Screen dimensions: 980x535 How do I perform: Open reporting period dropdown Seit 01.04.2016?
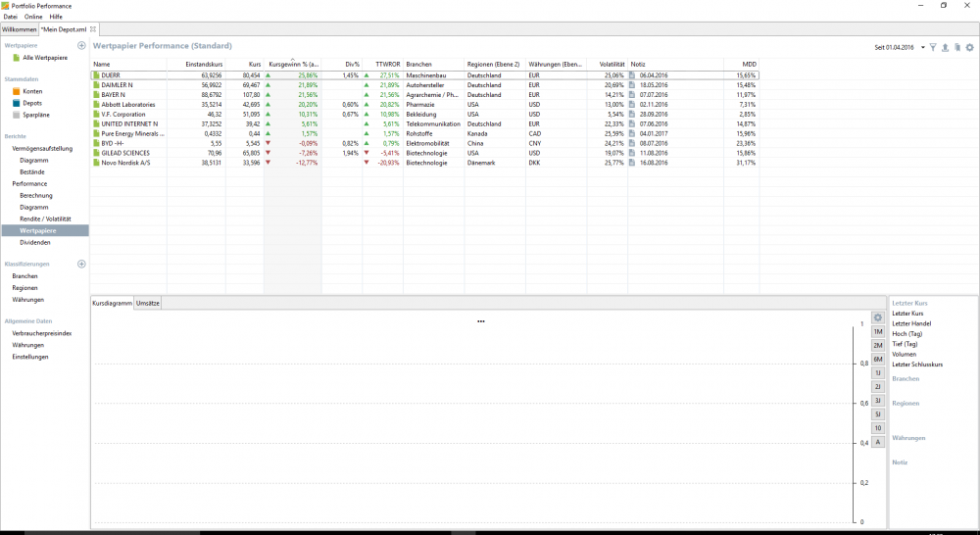(x=900, y=47)
